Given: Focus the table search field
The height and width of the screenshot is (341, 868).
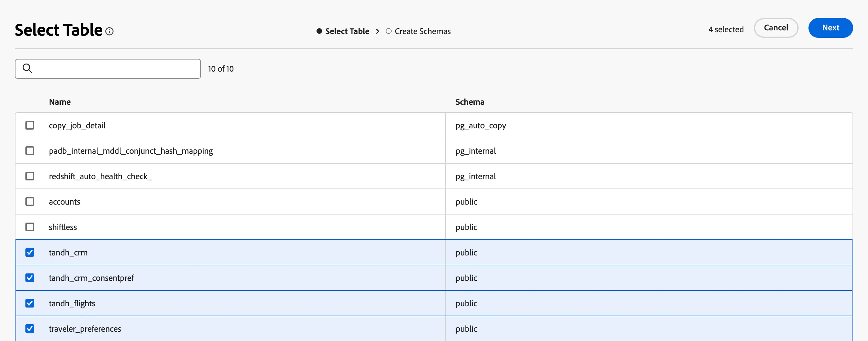Looking at the screenshot, I should pos(108,69).
